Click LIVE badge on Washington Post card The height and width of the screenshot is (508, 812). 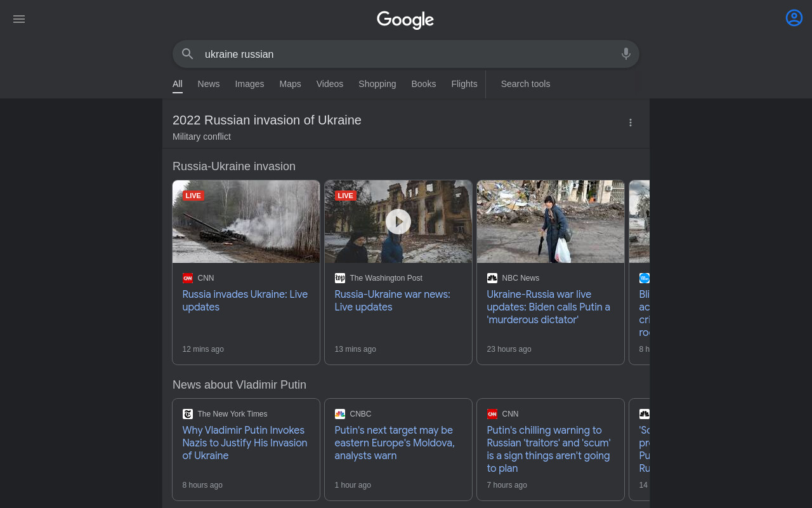click(x=346, y=196)
